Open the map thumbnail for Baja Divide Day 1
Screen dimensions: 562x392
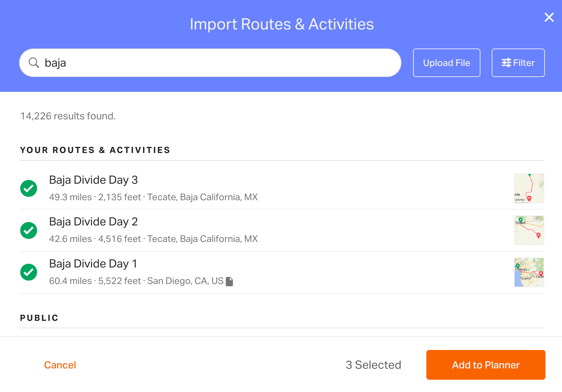point(529,272)
